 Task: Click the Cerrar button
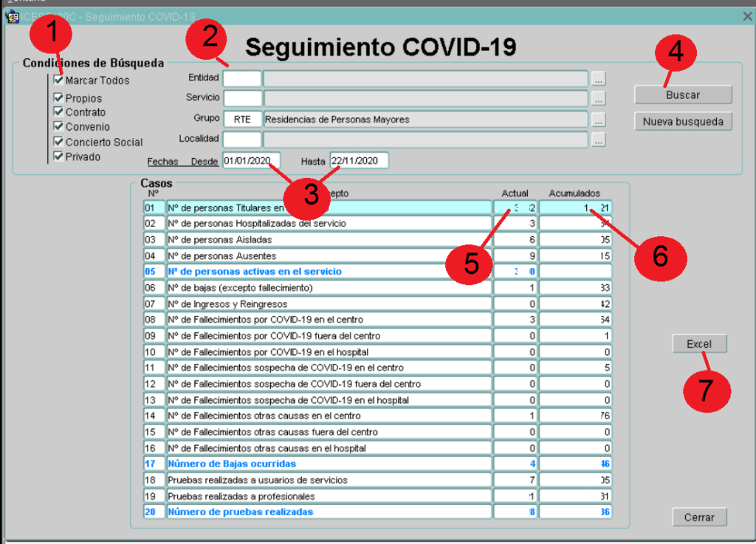pos(699,517)
